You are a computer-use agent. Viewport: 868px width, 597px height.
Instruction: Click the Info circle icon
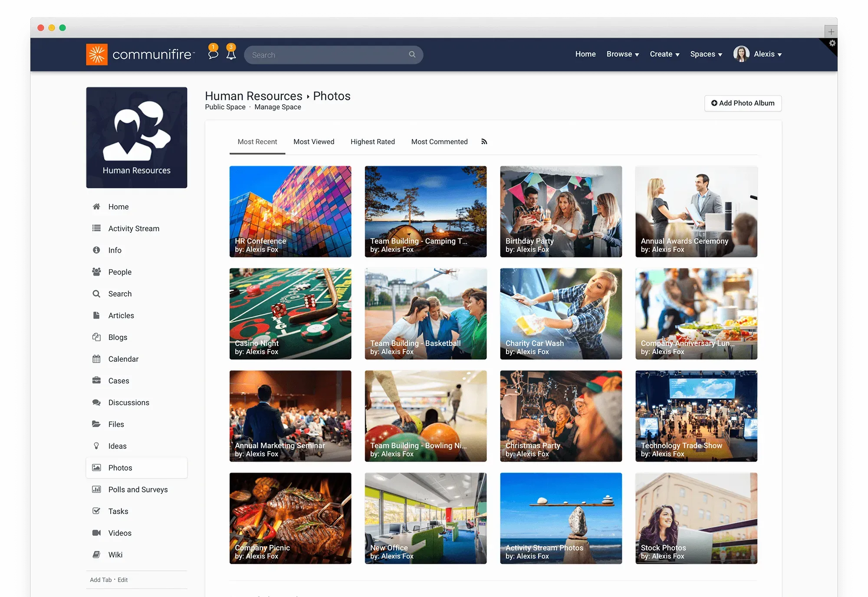(96, 250)
